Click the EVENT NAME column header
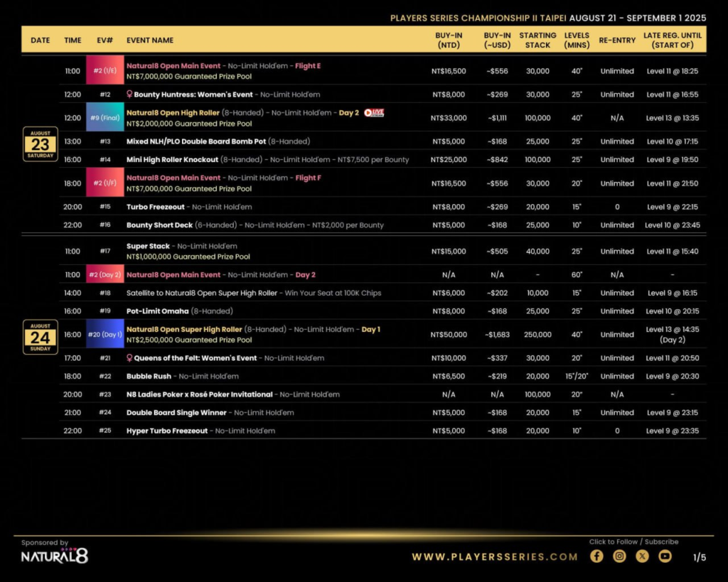 150,41
